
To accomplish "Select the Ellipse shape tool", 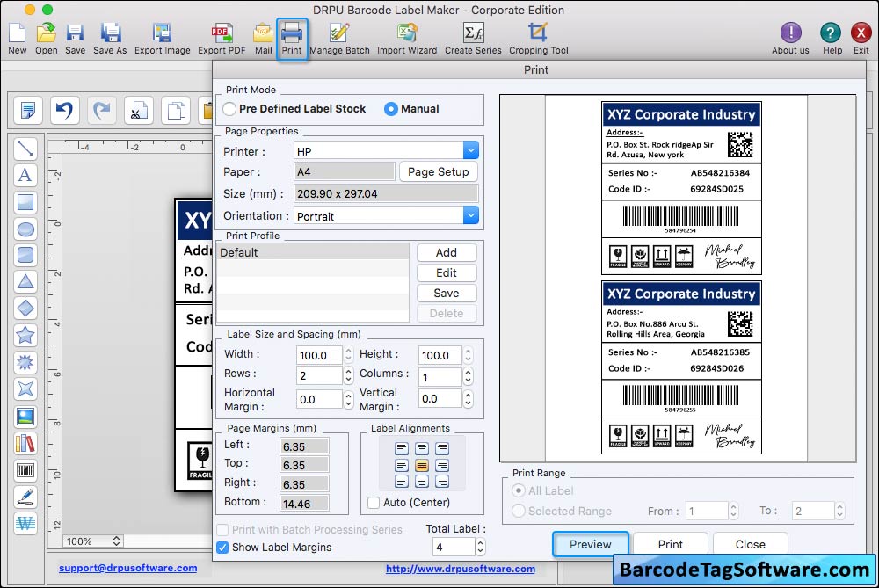I will pyautogui.click(x=25, y=229).
